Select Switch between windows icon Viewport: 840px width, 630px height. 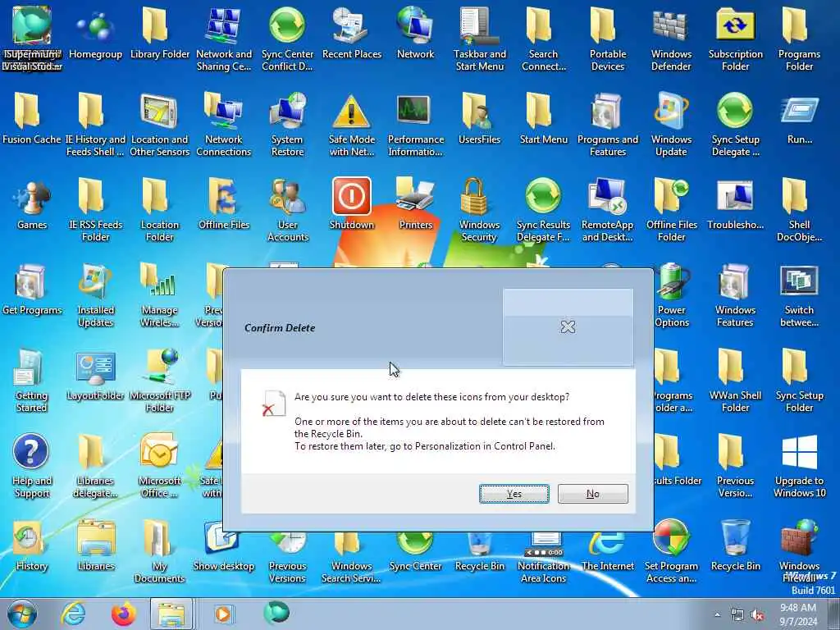[x=799, y=295]
